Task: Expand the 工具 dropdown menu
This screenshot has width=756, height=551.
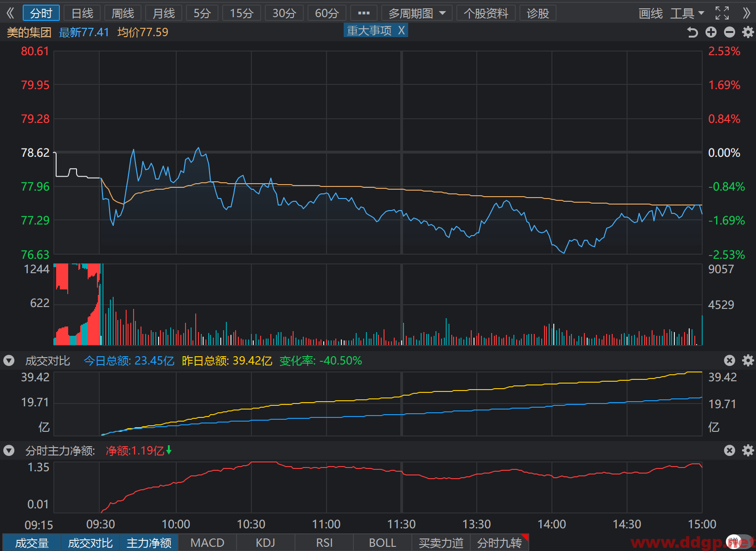Action: [x=687, y=13]
